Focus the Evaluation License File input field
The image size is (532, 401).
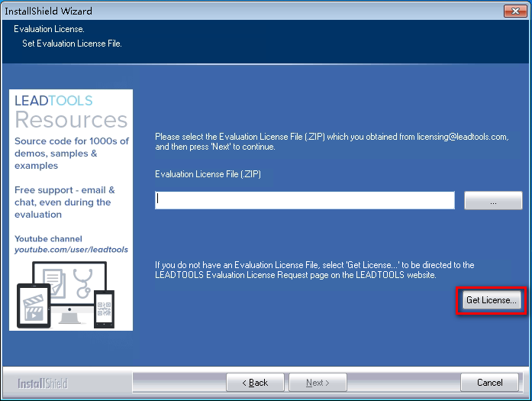(305, 200)
